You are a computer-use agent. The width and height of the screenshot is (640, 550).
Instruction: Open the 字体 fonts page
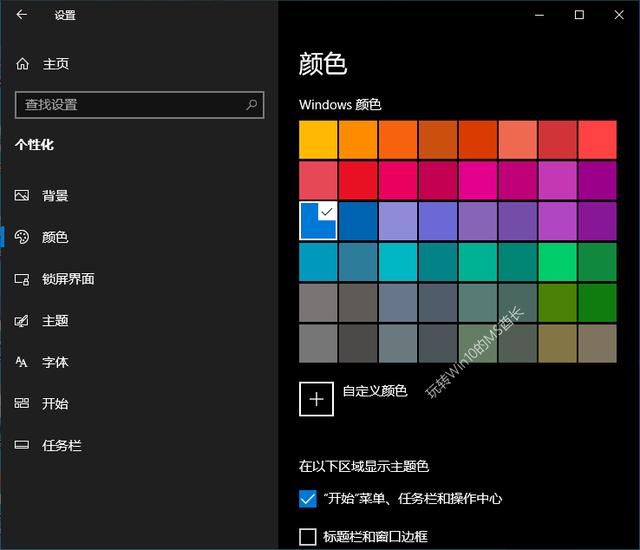(55, 362)
